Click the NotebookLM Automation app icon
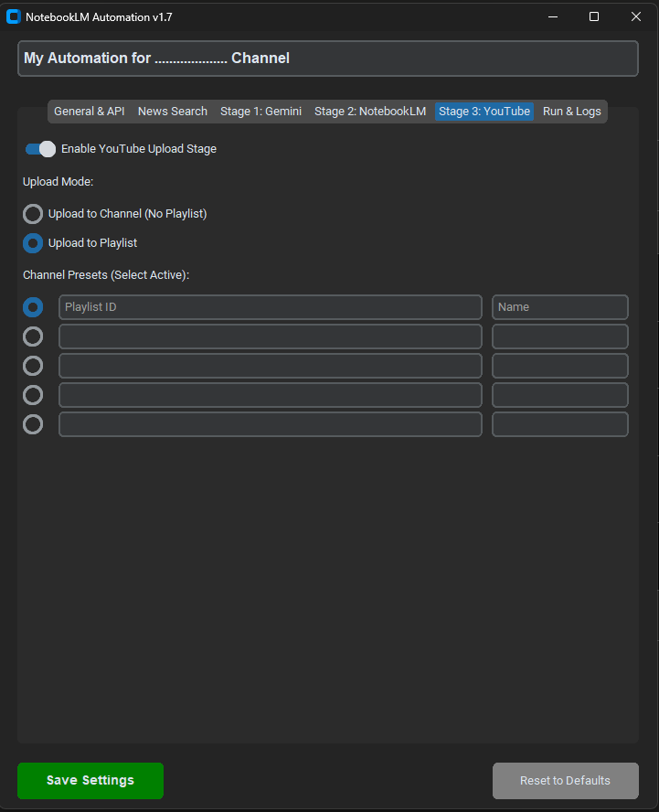This screenshot has width=659, height=812. (x=13, y=17)
